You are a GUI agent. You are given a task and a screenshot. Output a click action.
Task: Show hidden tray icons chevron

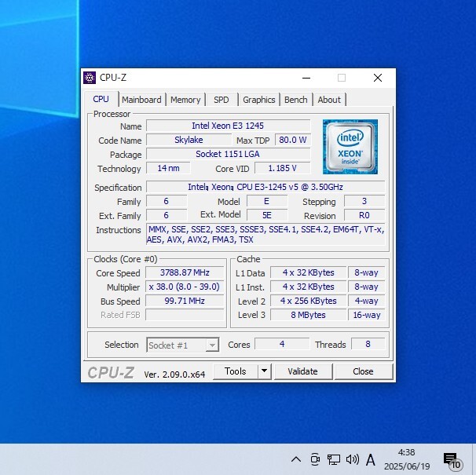tap(296, 459)
